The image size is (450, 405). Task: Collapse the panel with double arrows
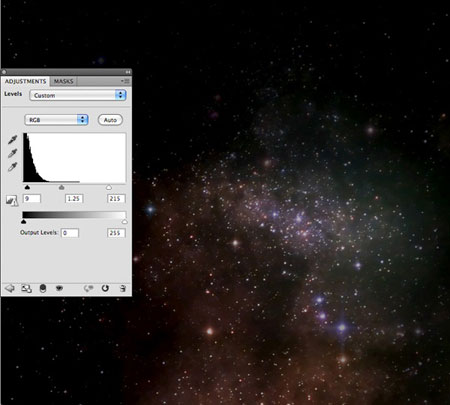tap(128, 72)
